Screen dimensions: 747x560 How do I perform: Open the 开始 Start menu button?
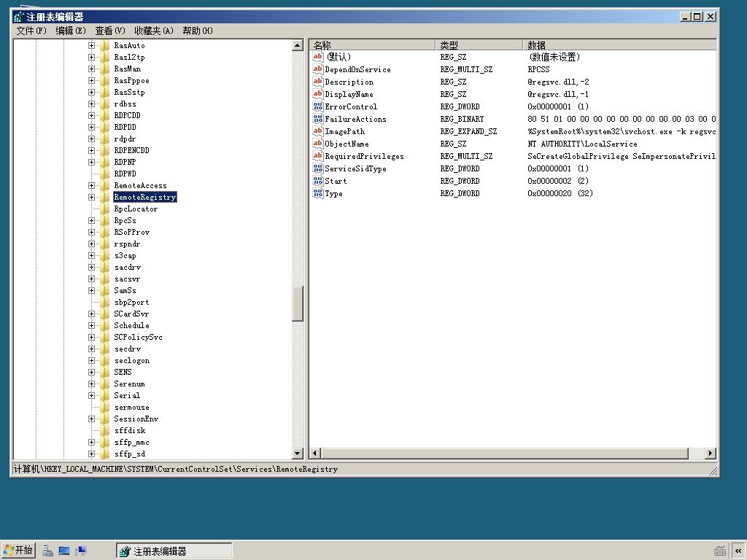click(x=18, y=551)
